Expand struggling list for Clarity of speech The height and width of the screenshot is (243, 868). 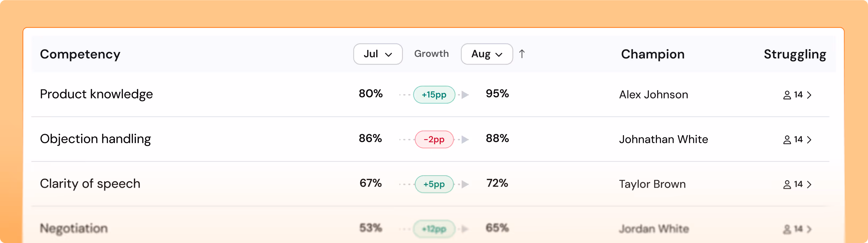[x=809, y=184]
